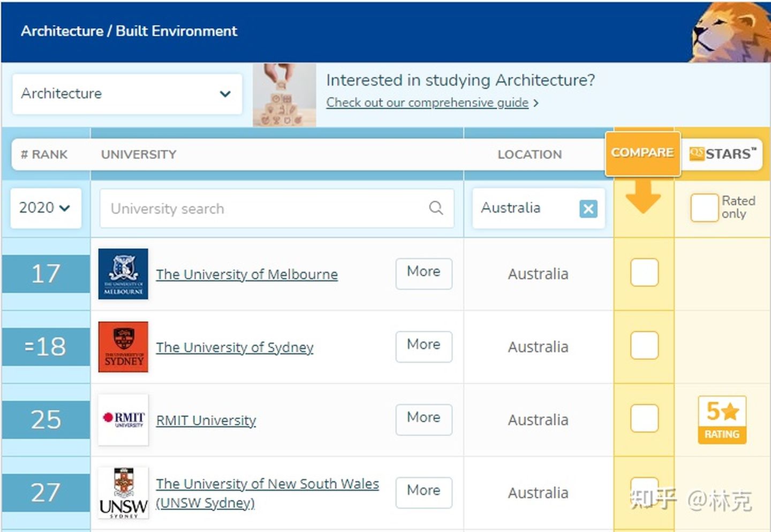Viewport: 771px width, 532px height.
Task: Click the UNSW Sydney logo
Action: tap(123, 492)
